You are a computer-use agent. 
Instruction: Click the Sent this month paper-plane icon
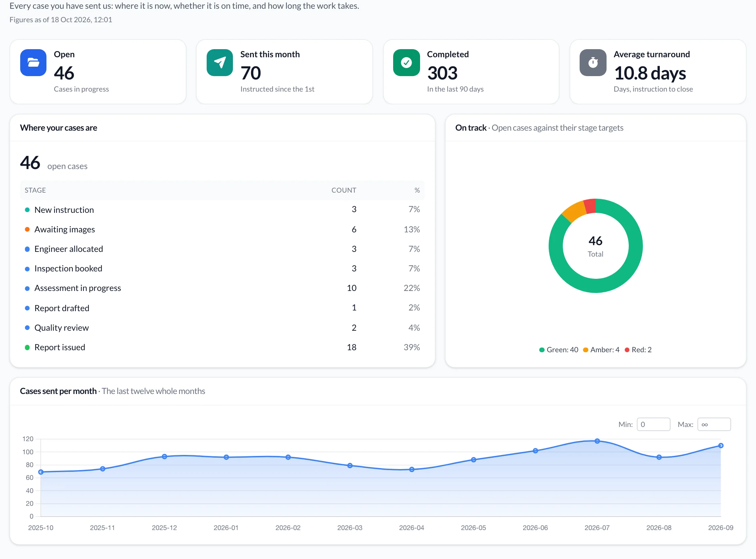click(x=220, y=63)
